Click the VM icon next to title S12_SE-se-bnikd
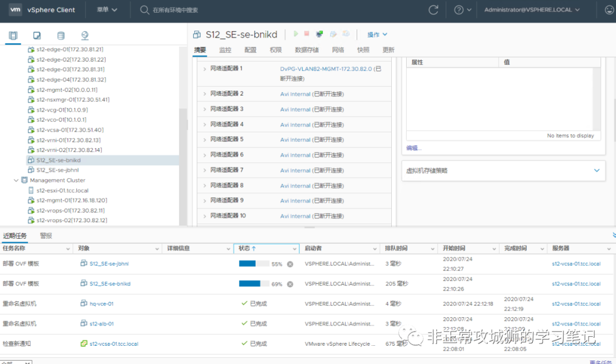 (197, 35)
